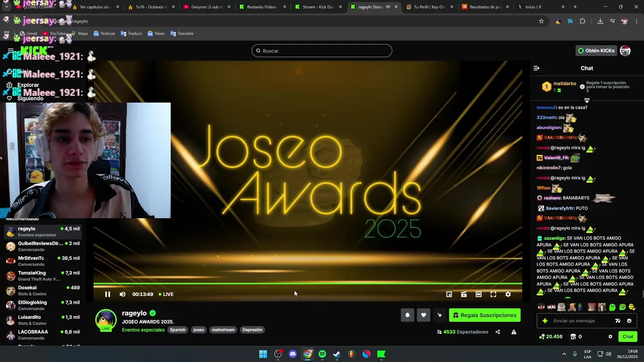Collapse the chat panel with arrow icon

pos(536,68)
